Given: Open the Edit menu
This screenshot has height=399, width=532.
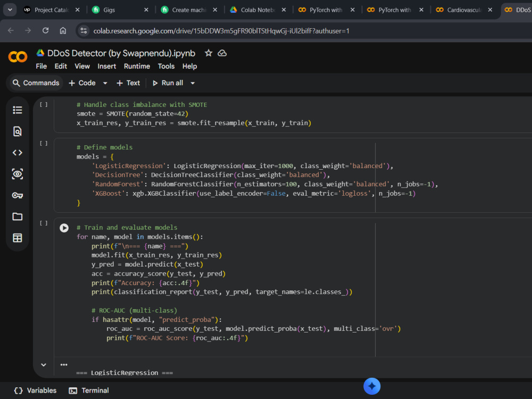Looking at the screenshot, I should 61,66.
